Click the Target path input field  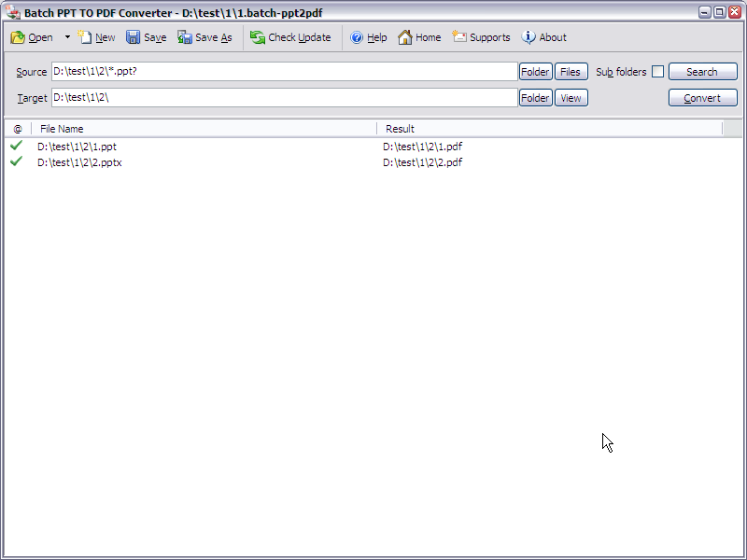pyautogui.click(x=285, y=98)
